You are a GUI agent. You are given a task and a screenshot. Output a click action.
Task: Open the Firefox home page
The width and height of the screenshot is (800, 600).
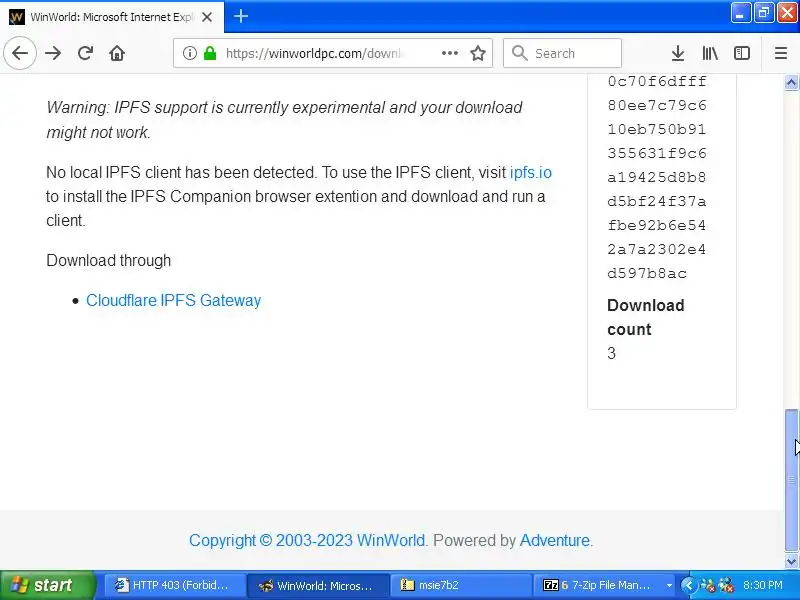tap(117, 53)
